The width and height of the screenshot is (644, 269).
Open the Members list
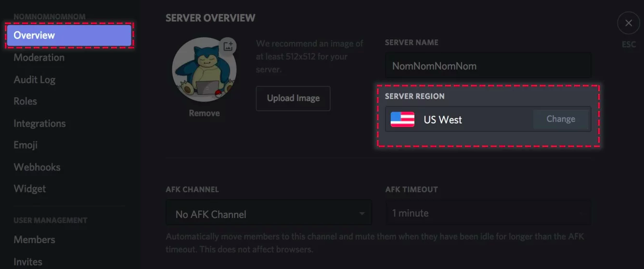click(34, 239)
